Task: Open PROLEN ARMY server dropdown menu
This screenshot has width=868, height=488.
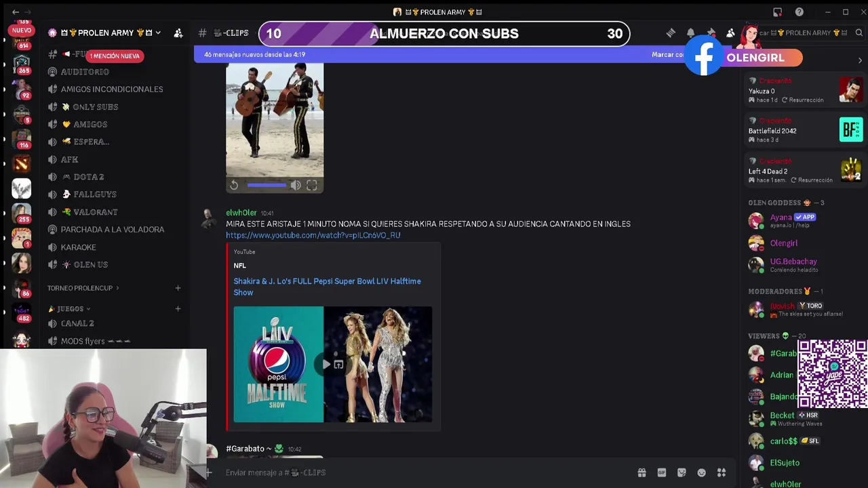Action: pos(104,33)
